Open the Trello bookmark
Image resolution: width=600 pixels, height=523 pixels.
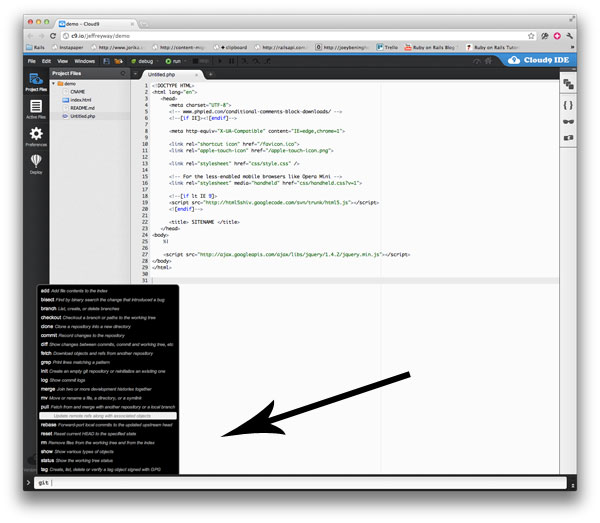tap(387, 47)
